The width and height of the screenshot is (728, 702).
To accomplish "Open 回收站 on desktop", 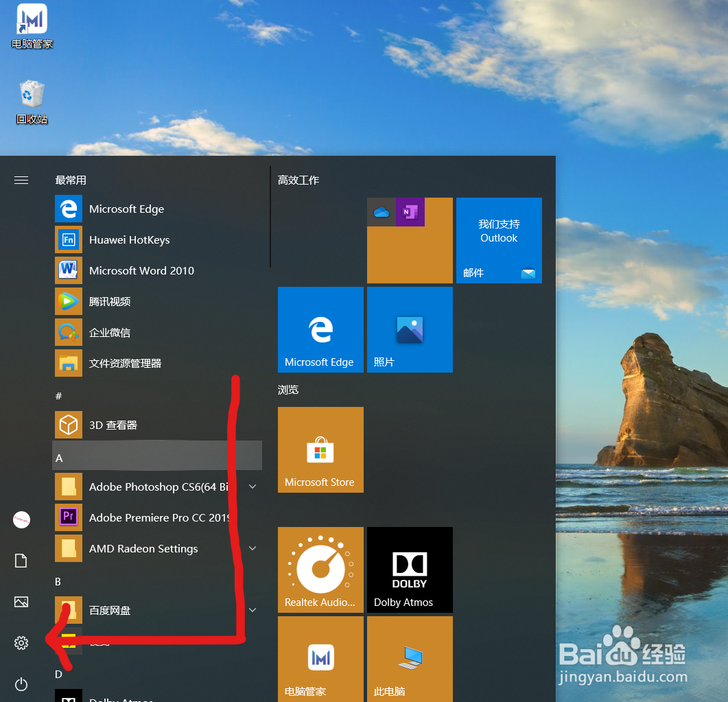I will 32,102.
